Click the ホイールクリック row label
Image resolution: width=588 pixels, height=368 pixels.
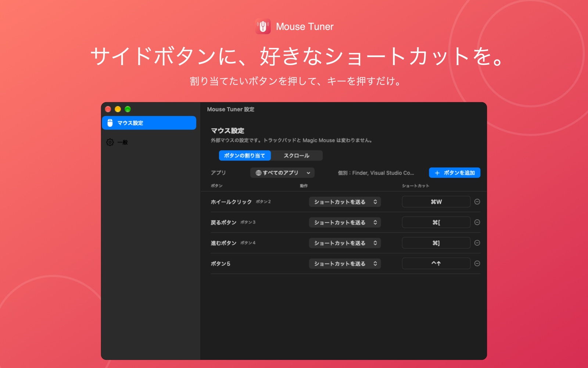click(x=231, y=202)
